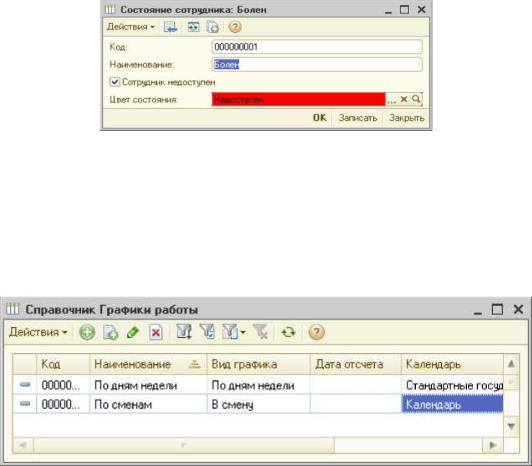Click the vertical scrollbar down arrow
532x466 pixels.
pyautogui.click(x=511, y=426)
